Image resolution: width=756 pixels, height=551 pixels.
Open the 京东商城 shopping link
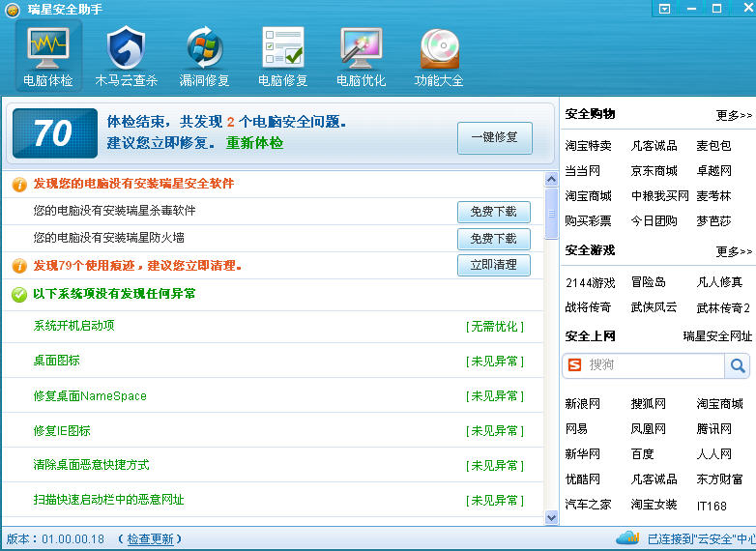click(x=654, y=171)
